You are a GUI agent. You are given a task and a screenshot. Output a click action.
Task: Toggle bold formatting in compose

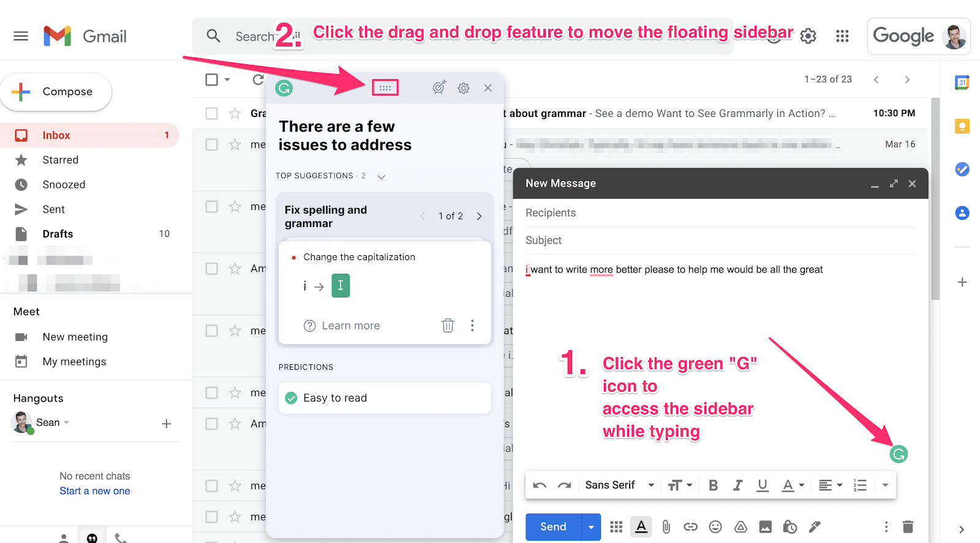[x=713, y=485]
